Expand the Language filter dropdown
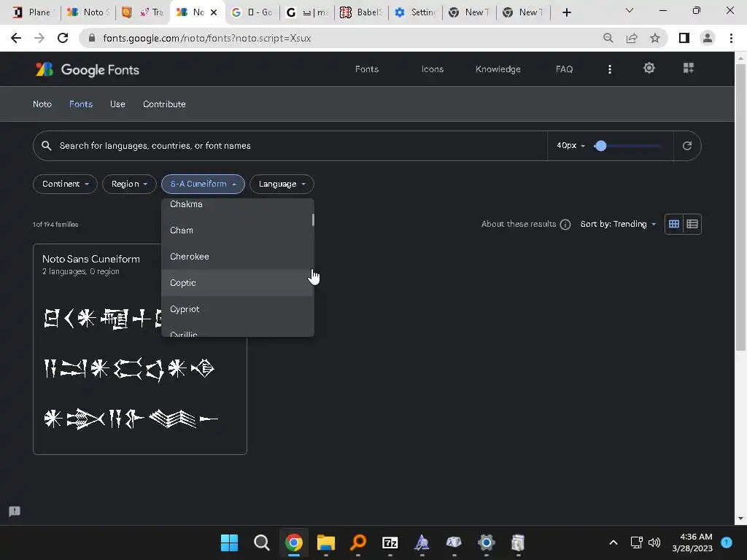The height and width of the screenshot is (560, 747). click(x=282, y=184)
